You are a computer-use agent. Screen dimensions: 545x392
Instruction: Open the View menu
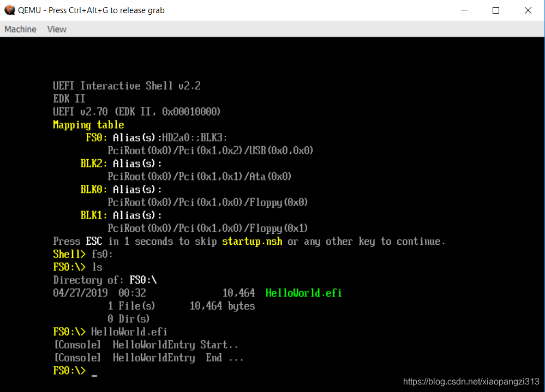pos(57,29)
